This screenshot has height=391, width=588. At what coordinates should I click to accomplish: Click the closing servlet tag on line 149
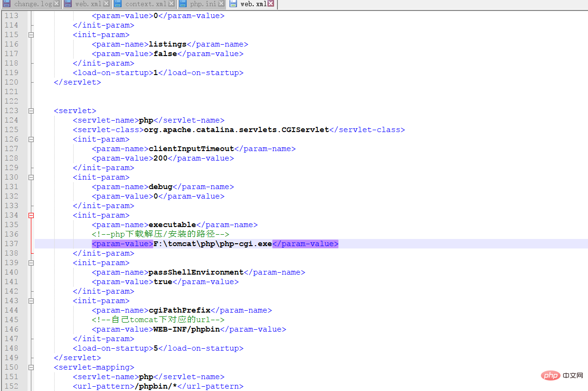point(77,358)
